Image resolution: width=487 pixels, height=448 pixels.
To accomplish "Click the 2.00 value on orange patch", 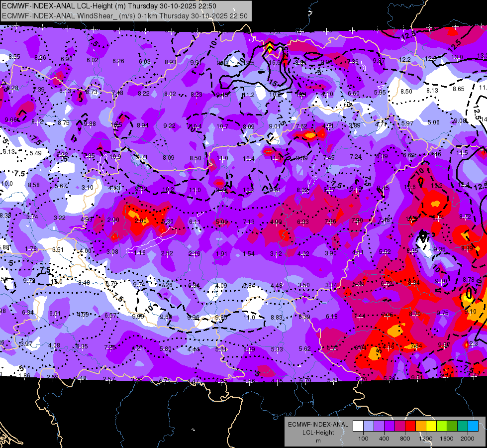I will pos(141,221).
